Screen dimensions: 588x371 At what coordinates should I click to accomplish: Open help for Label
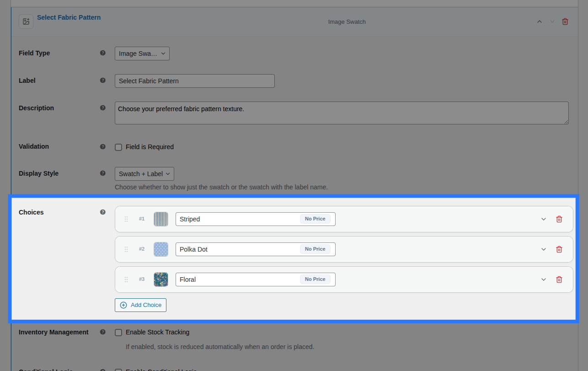pyautogui.click(x=103, y=81)
